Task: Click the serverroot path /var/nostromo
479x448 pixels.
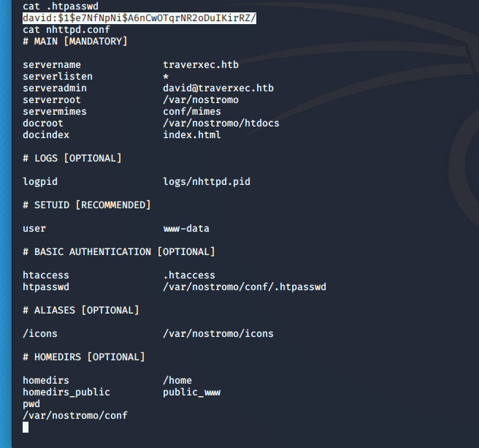Action: 201,100
